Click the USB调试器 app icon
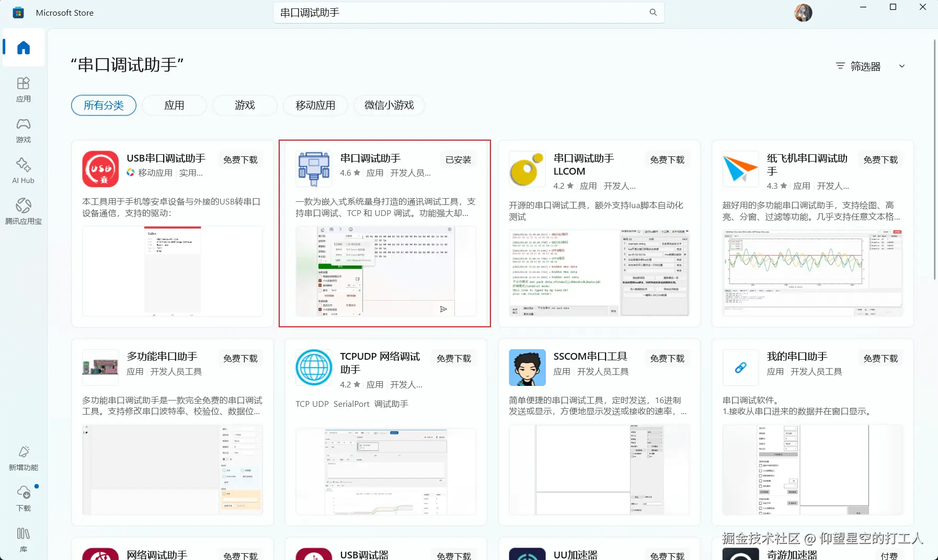The height and width of the screenshot is (560, 938). coord(314,554)
